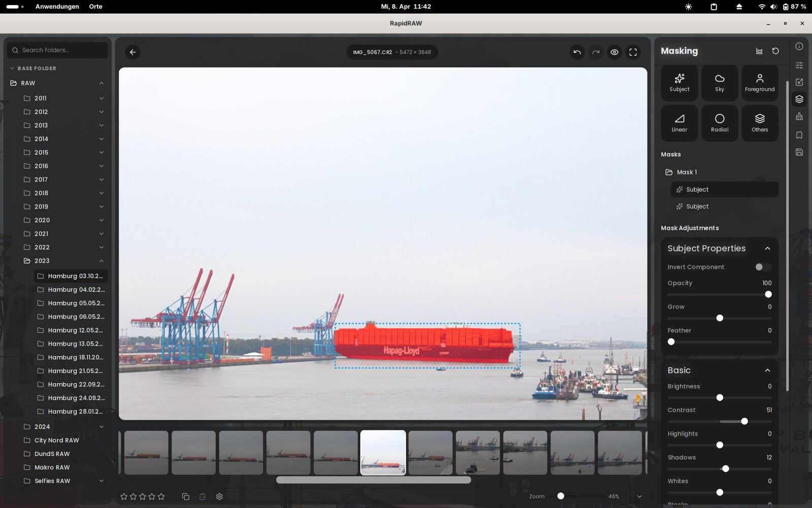Open the Anwendungen menu
The image size is (812, 508).
click(57, 7)
